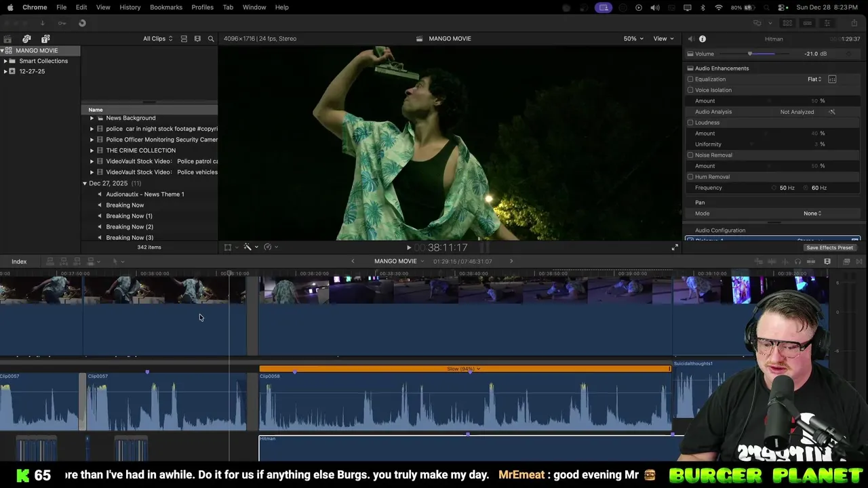Open the View menu in the menu bar
The width and height of the screenshot is (868, 488).
(103, 7)
